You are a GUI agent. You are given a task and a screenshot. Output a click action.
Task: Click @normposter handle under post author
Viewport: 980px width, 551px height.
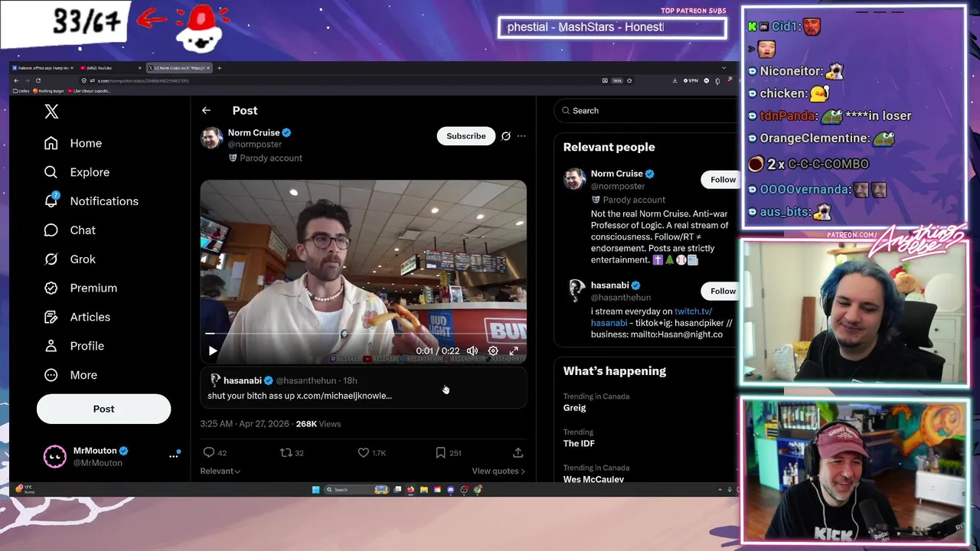(x=255, y=145)
